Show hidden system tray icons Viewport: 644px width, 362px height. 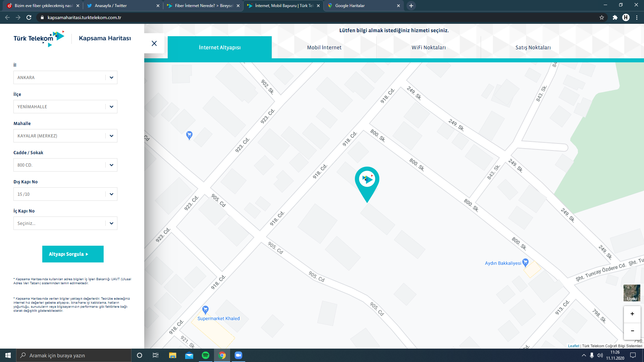point(584,355)
